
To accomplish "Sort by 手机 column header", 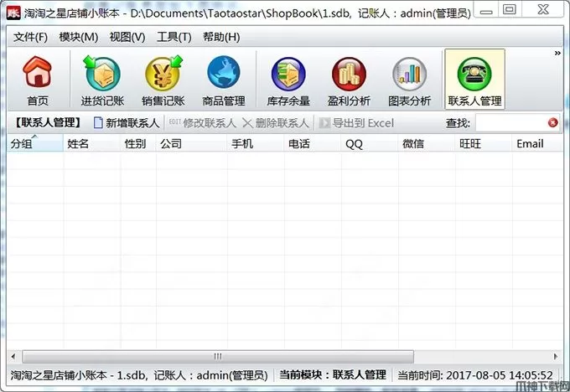I will (256, 143).
